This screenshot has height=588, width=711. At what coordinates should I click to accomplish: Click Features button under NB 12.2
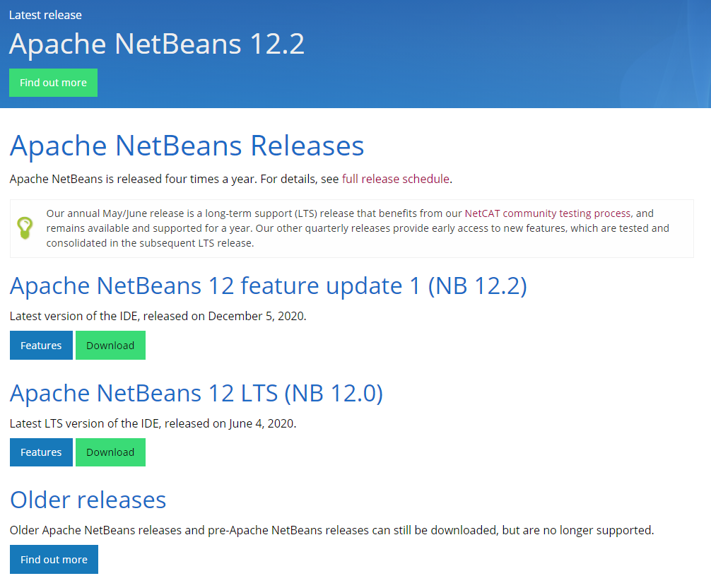(x=40, y=345)
